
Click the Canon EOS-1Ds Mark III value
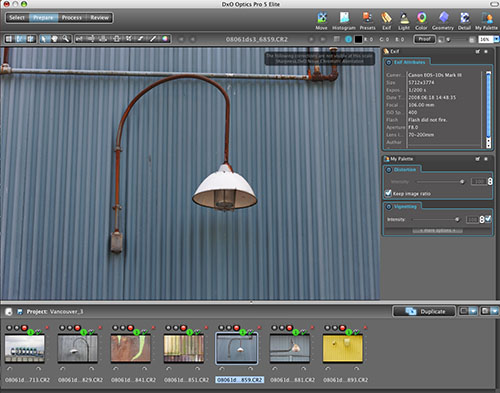435,75
